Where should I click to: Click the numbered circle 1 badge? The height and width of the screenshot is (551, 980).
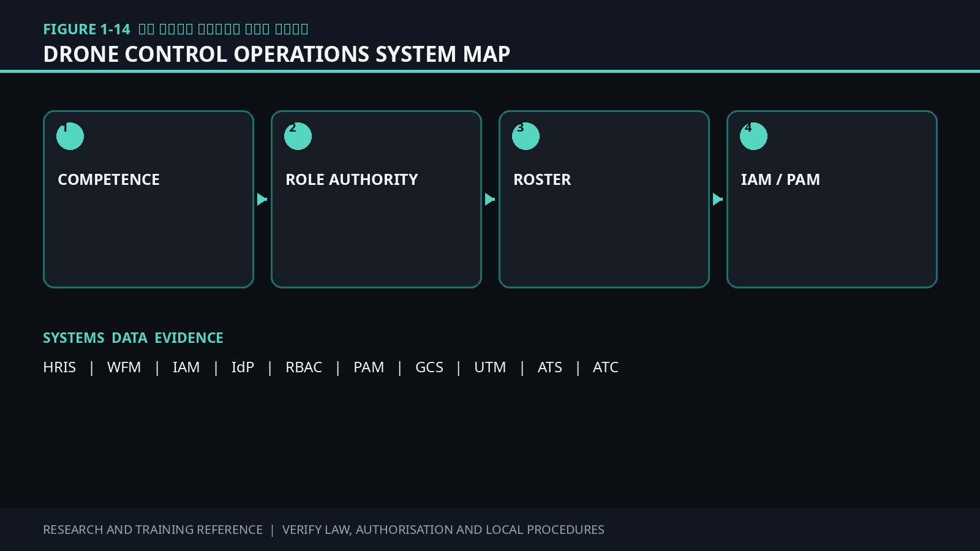70,136
